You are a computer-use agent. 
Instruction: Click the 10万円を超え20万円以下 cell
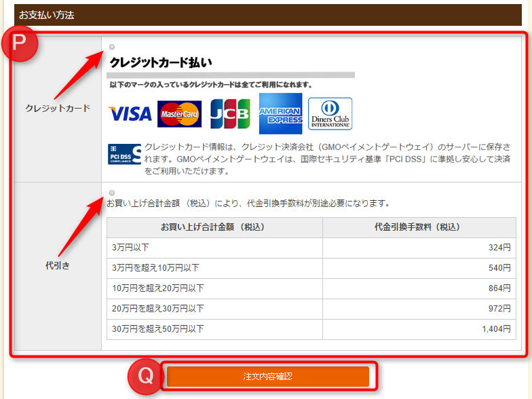tap(214, 288)
